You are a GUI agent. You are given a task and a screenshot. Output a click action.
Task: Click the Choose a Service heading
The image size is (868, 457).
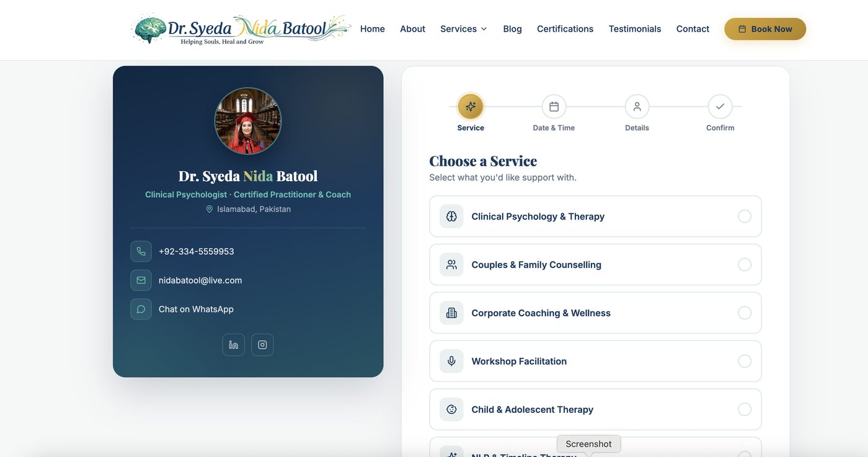point(483,161)
